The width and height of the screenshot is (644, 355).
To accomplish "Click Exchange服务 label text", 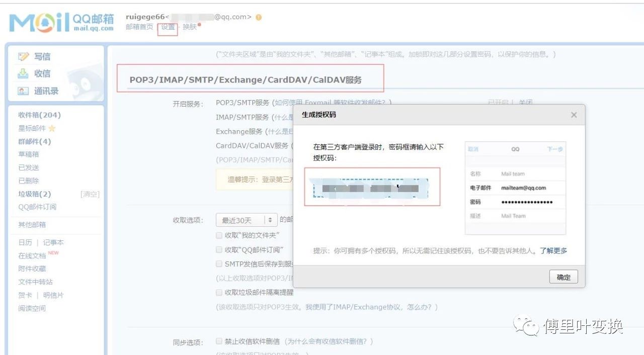I will tap(239, 131).
